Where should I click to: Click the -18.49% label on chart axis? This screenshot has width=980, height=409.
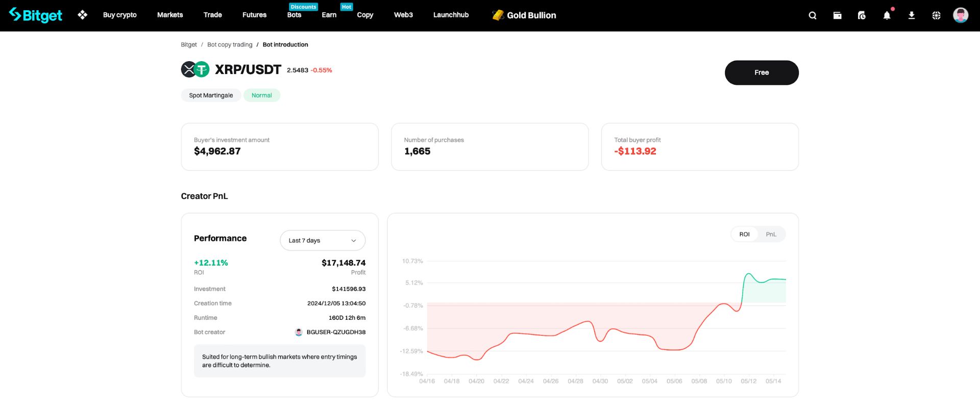[x=411, y=374]
